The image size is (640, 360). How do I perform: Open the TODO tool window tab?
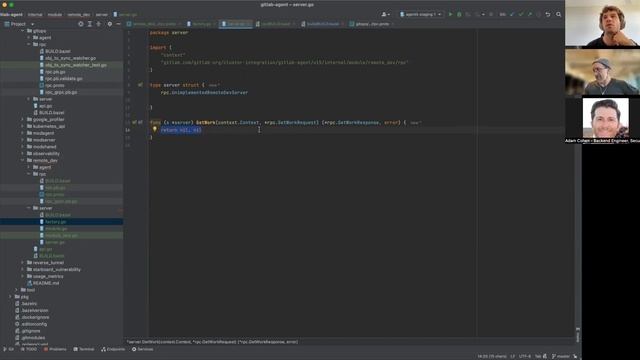tap(29, 349)
